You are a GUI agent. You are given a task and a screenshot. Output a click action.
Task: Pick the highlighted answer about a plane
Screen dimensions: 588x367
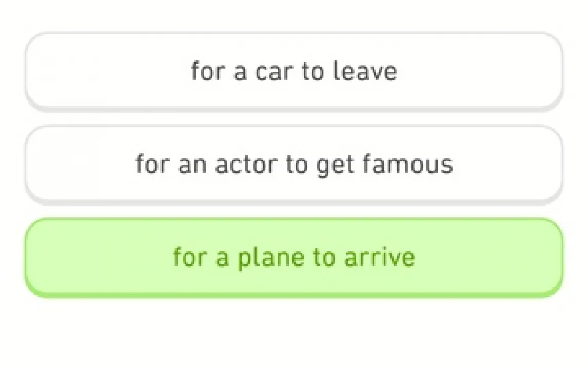[294, 257]
